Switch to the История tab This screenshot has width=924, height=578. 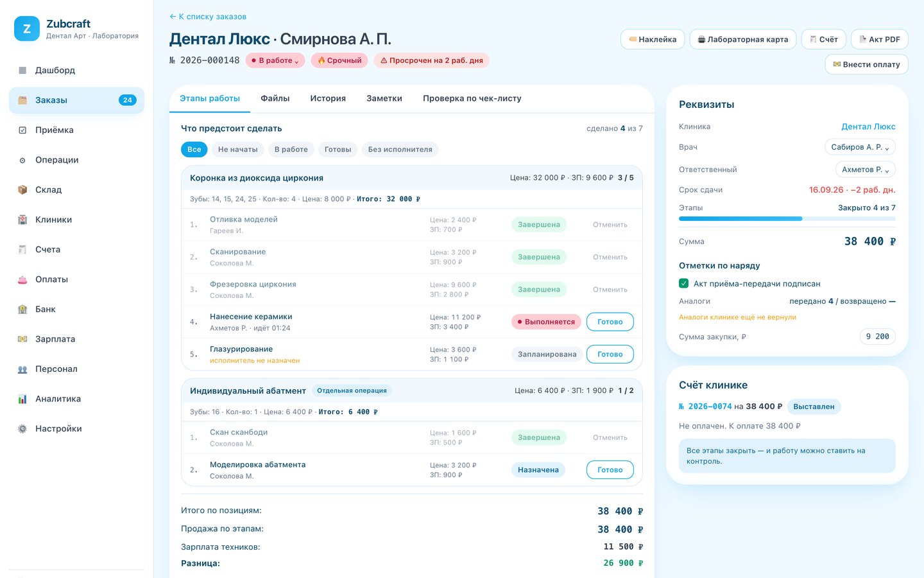click(328, 98)
